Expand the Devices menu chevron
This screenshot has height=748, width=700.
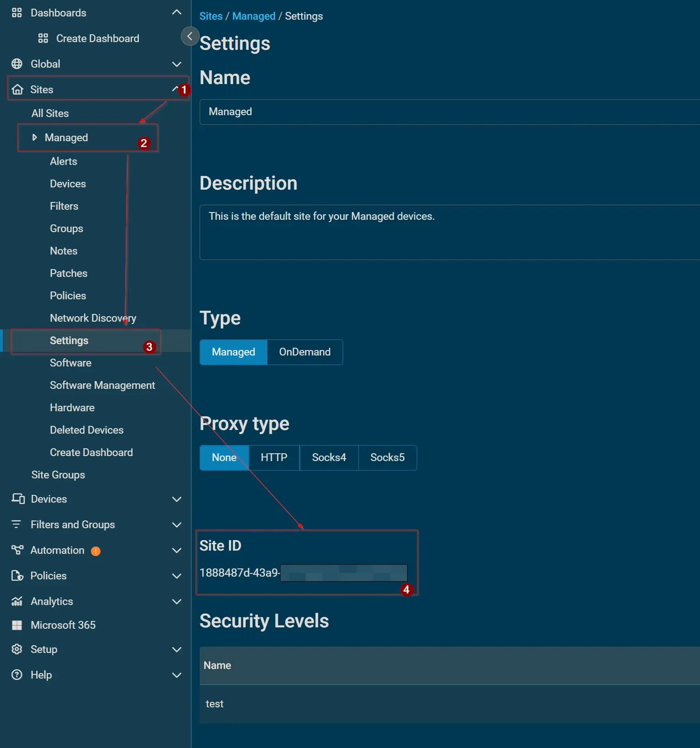[x=177, y=499]
